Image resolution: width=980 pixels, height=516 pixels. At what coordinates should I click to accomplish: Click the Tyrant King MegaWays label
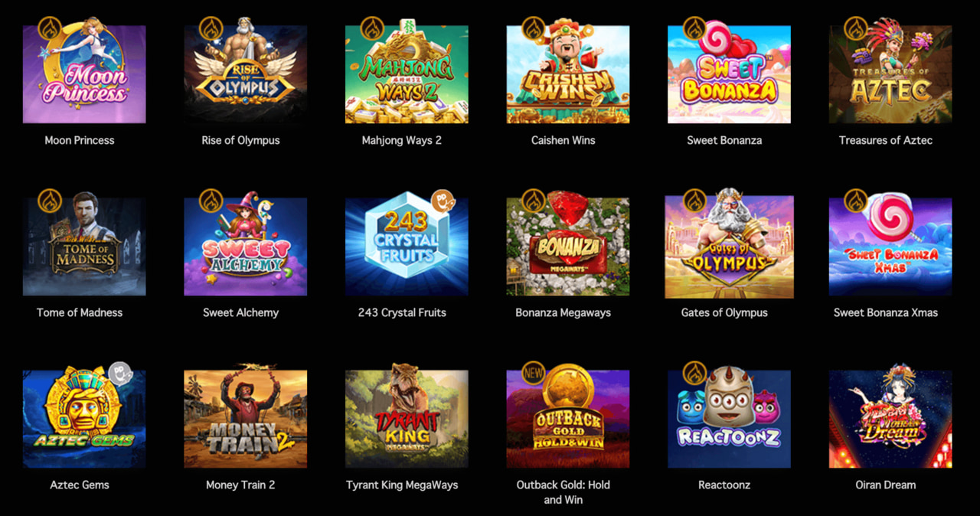[x=402, y=485]
